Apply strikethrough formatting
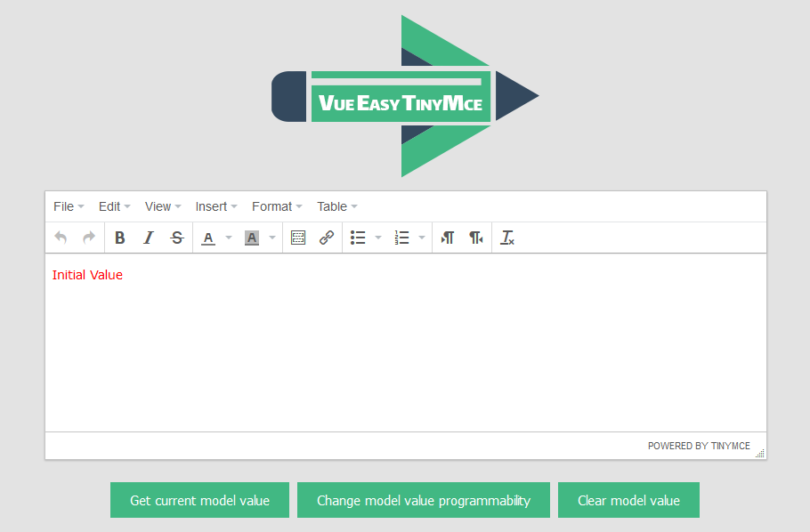The height and width of the screenshot is (532, 810). tap(177, 238)
